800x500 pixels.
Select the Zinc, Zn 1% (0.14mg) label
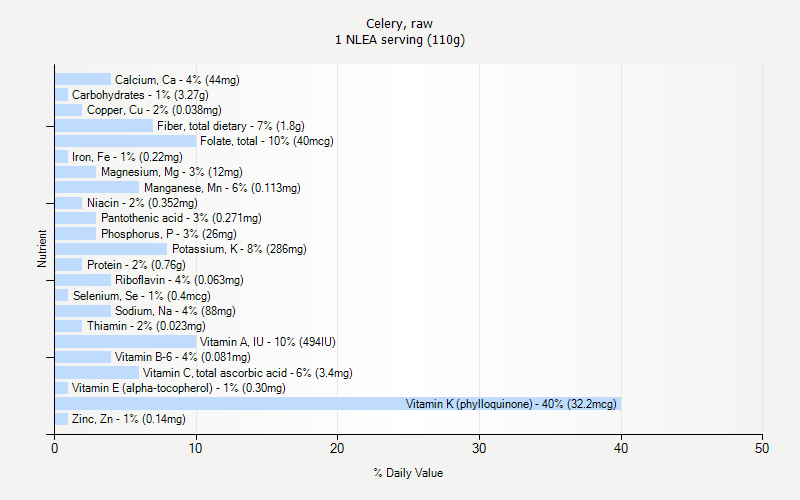click(129, 419)
